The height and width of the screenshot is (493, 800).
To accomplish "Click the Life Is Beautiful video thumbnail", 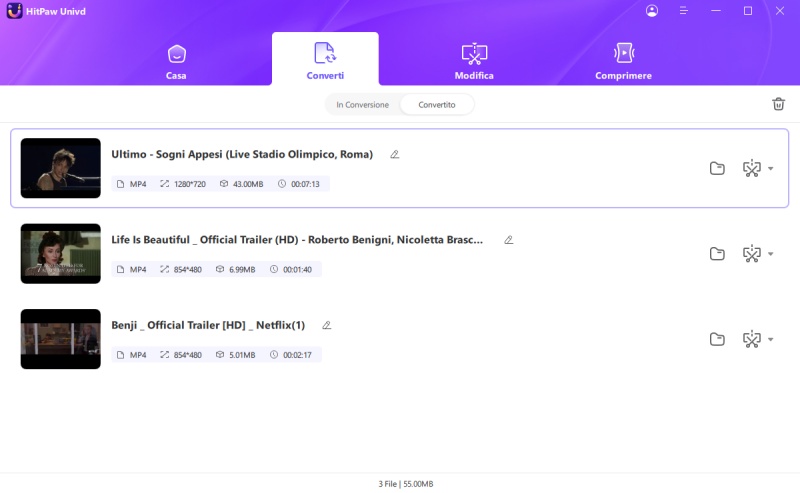I will click(x=61, y=254).
